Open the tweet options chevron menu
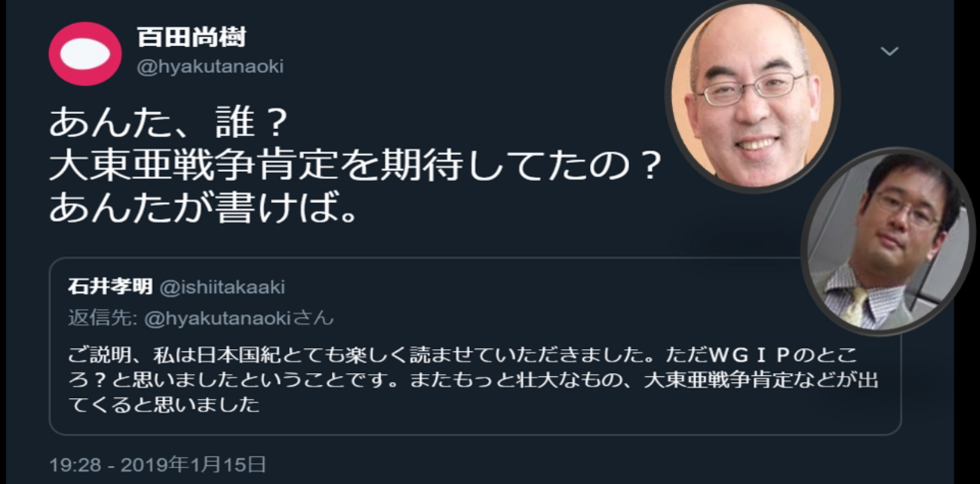Screen dimensions: 980x484 pyautogui.click(x=890, y=51)
